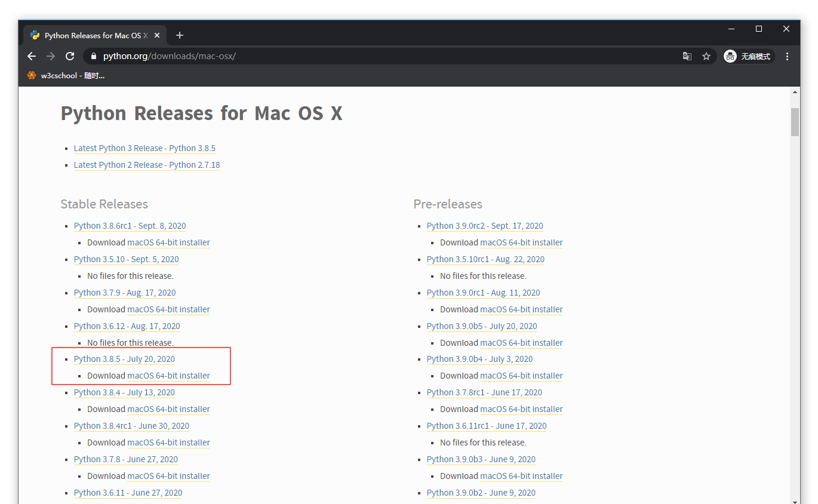Open Python 3.9.0b5 - July 20, 2020 link

tap(482, 326)
